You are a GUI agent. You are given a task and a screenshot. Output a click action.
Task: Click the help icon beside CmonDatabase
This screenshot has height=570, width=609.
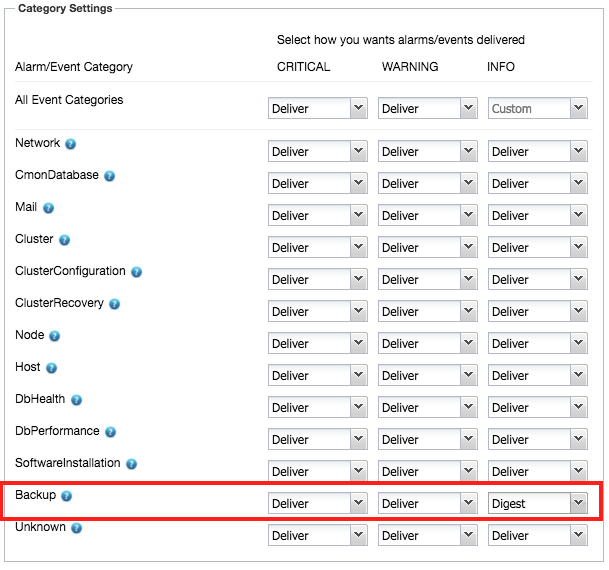tap(110, 176)
